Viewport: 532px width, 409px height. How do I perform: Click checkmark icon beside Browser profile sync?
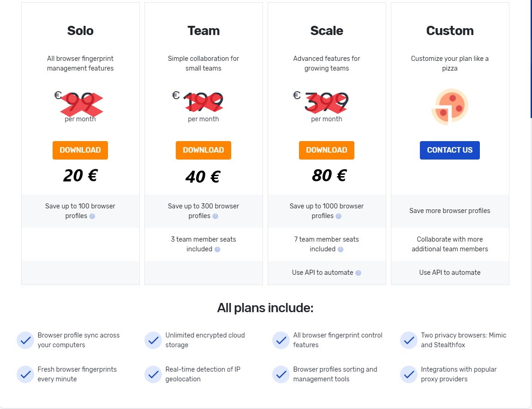tap(25, 340)
